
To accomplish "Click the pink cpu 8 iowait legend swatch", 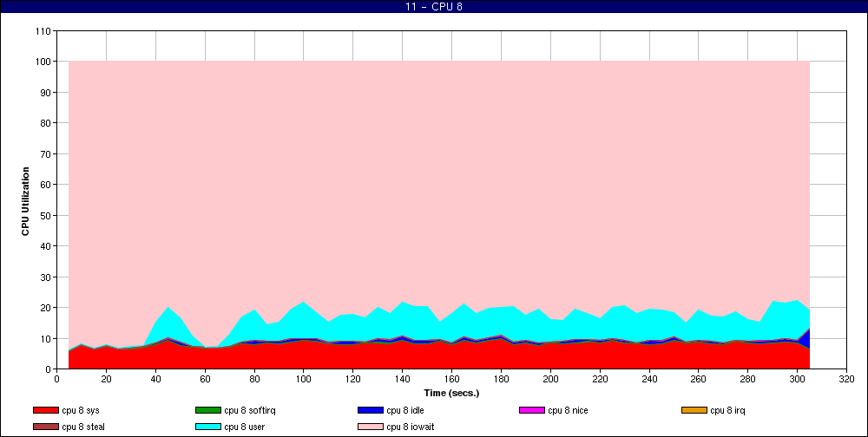I will (x=371, y=427).
